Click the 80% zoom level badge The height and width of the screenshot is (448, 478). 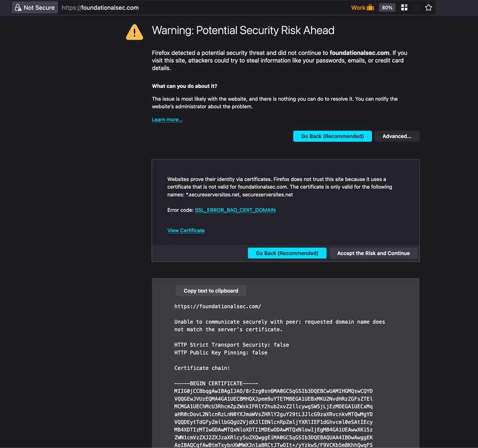387,8
